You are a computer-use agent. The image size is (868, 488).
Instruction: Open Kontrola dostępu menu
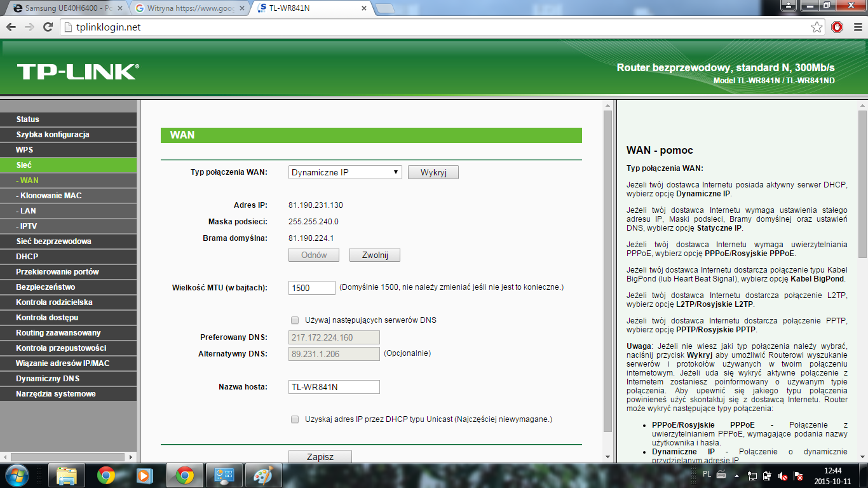click(69, 318)
